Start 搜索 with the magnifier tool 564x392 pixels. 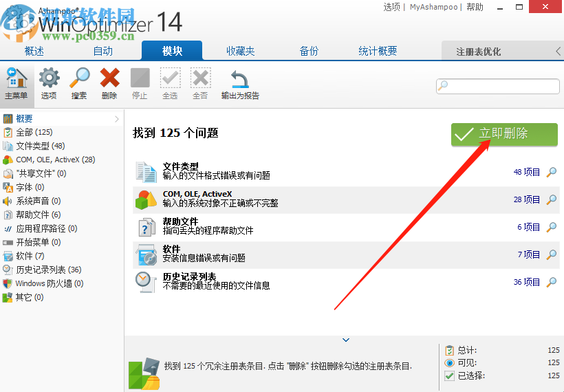click(x=79, y=84)
